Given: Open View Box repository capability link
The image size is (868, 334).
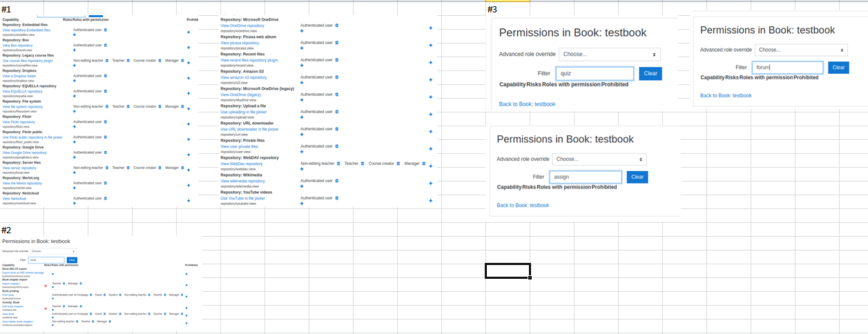Looking at the screenshot, I should click(x=17, y=46).
